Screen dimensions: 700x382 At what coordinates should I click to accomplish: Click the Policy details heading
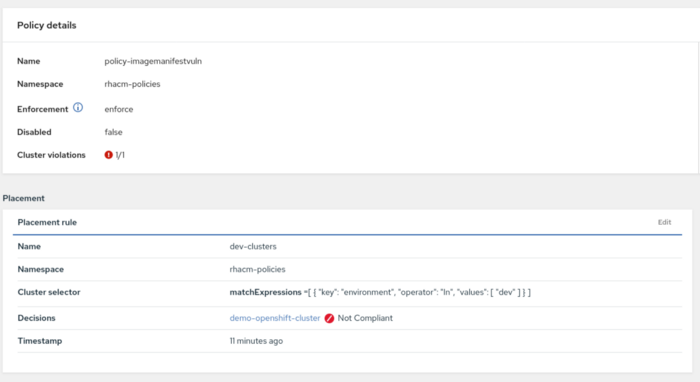[x=47, y=25]
